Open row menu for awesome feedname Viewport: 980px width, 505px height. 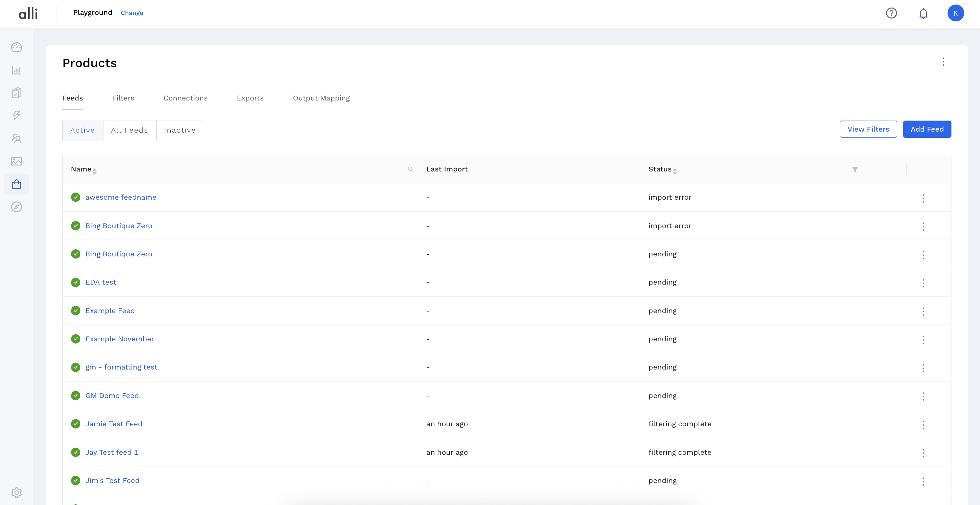pos(923,198)
